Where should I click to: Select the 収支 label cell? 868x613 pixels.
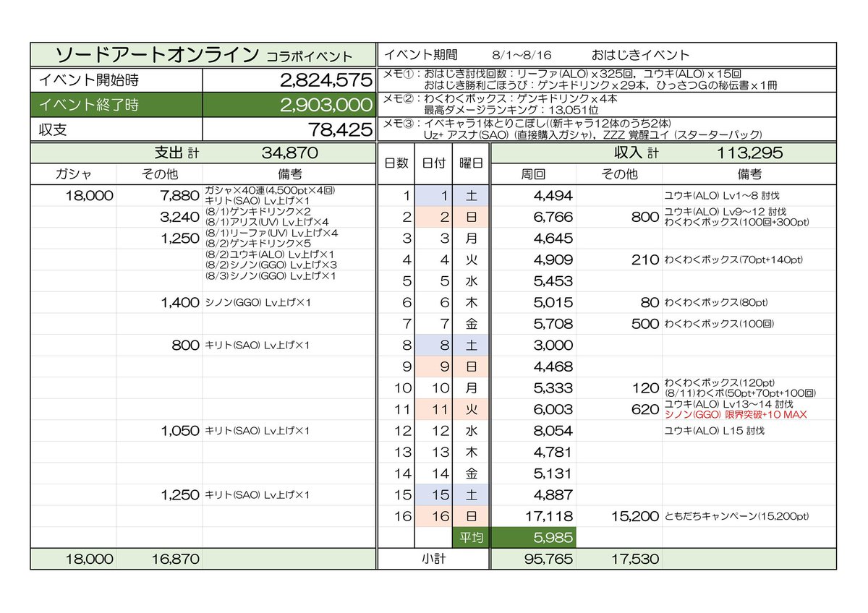(x=116, y=129)
